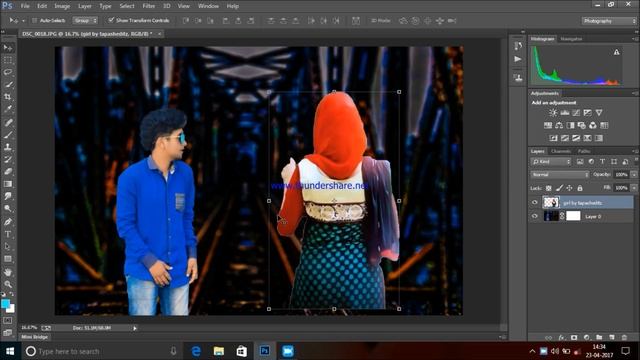Open Mini Bridge panel
Viewport: 640px width, 360px height.
click(x=35, y=337)
